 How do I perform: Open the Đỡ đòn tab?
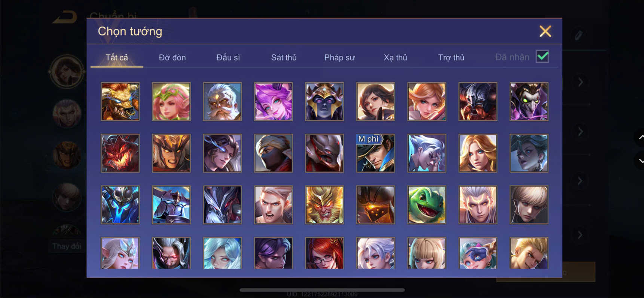(x=172, y=57)
